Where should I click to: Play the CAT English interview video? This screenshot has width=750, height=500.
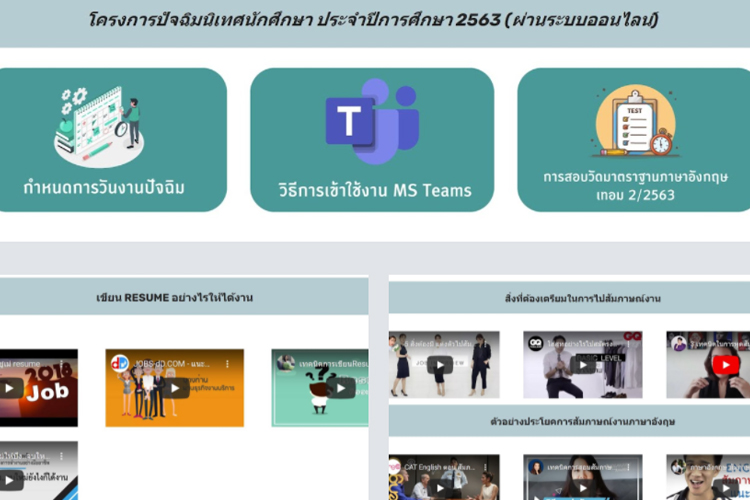pos(440,488)
